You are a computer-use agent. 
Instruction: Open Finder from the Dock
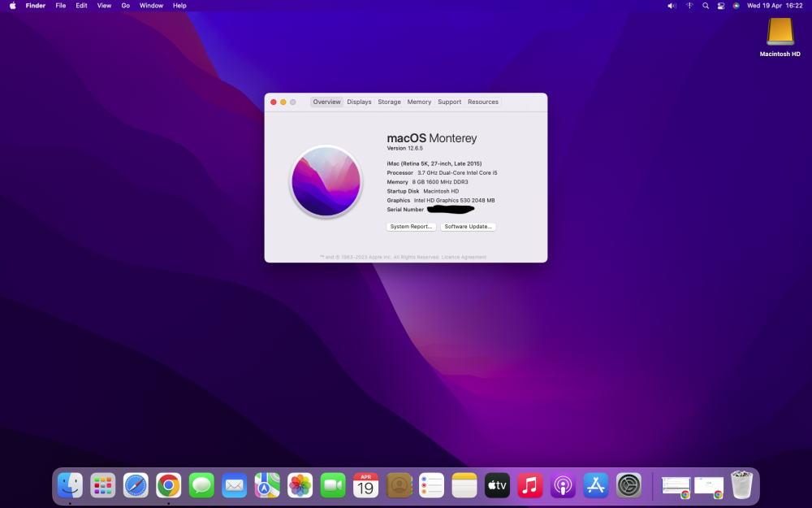(70, 486)
